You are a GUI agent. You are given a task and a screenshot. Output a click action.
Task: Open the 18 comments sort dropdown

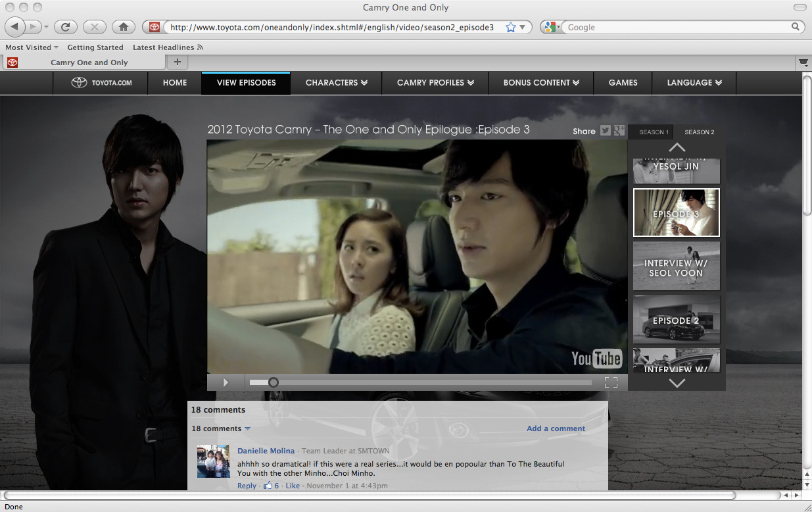pos(221,428)
